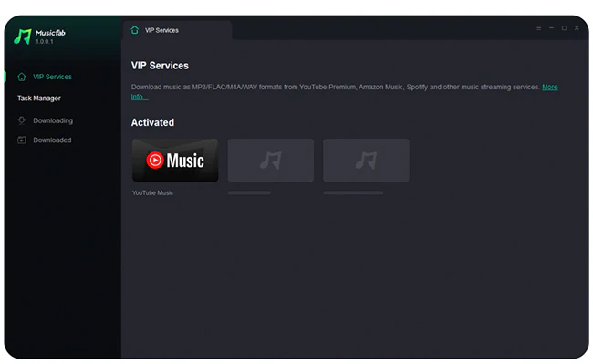
Task: Click the Activated section heading
Action: [152, 122]
